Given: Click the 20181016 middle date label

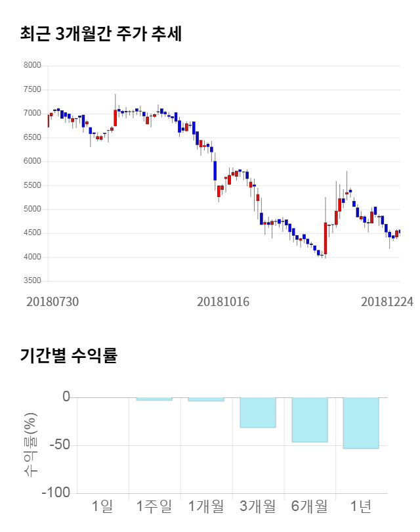Looking at the screenshot, I should pos(223,301).
